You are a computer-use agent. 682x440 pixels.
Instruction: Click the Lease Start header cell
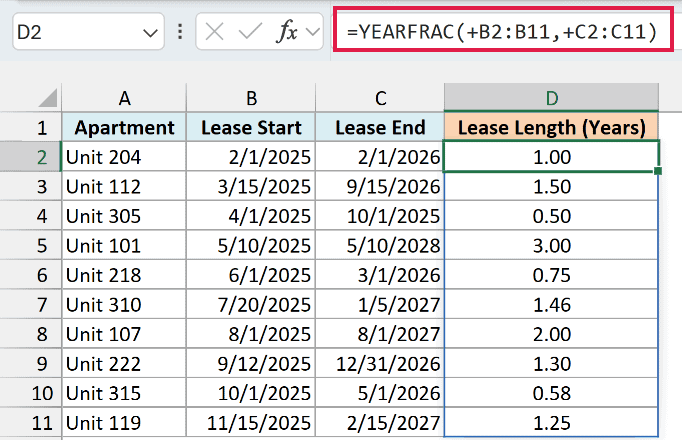pyautogui.click(x=251, y=127)
